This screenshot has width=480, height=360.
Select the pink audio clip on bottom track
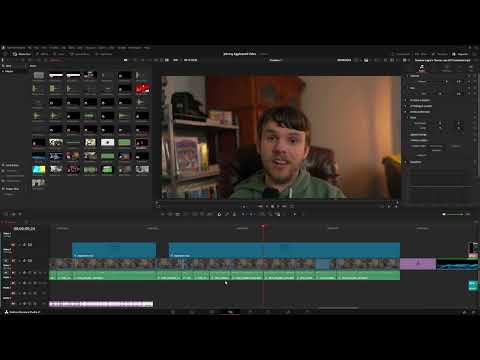(101, 304)
